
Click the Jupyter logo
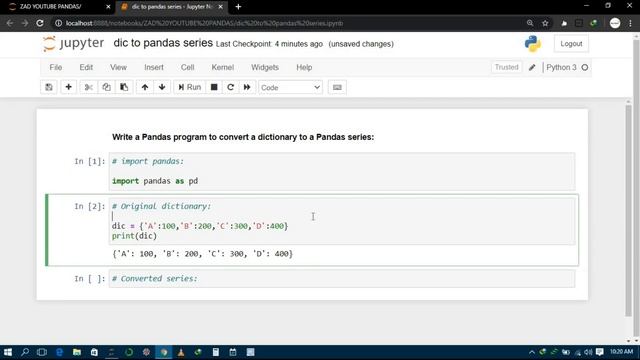point(73,43)
